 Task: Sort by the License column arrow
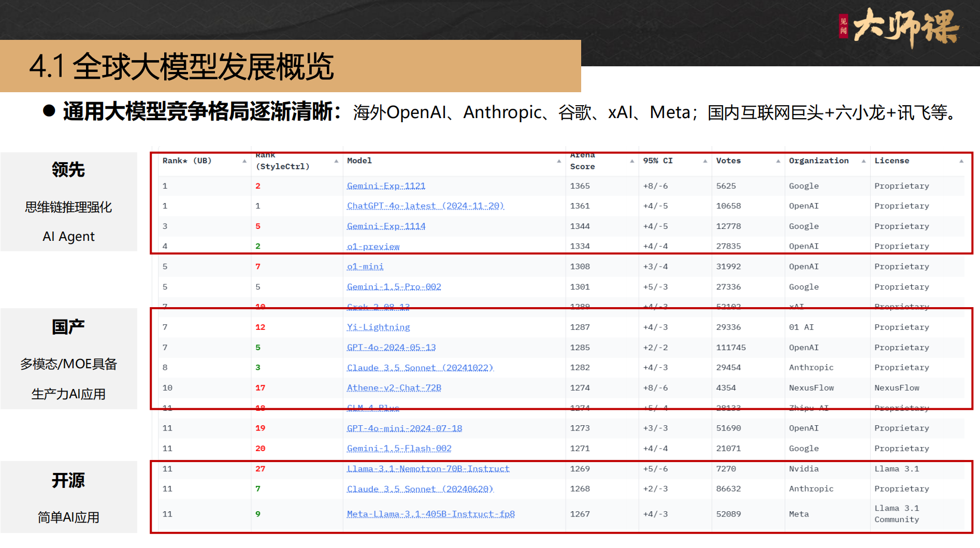click(x=961, y=161)
